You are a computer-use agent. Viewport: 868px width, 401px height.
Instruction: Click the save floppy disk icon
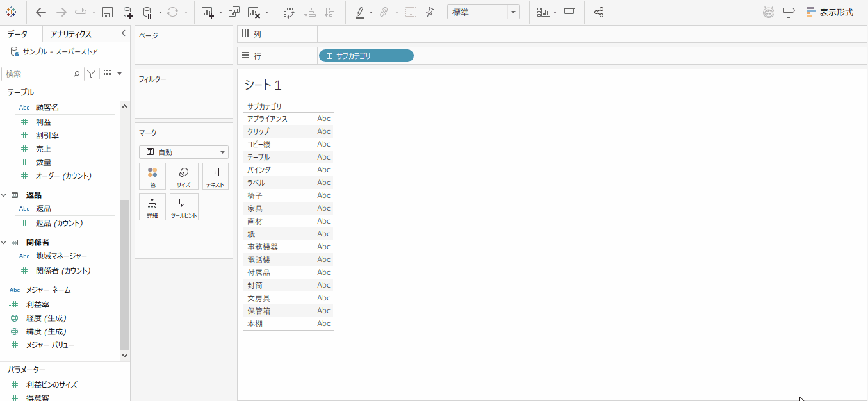coord(108,12)
